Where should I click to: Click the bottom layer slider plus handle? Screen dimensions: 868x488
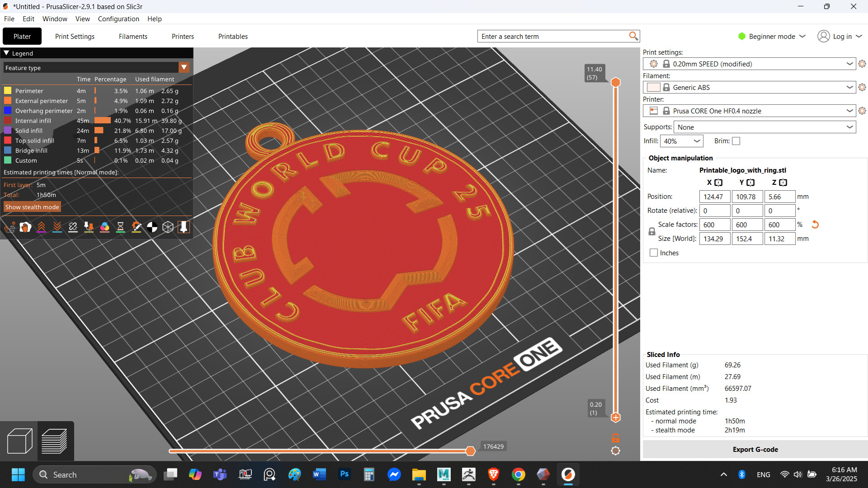615,417
